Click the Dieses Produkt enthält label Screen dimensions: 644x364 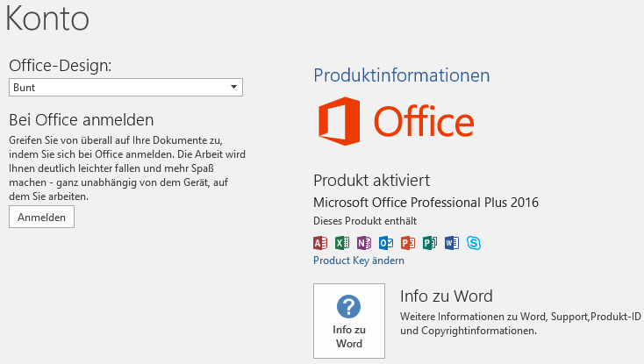pyautogui.click(x=365, y=221)
